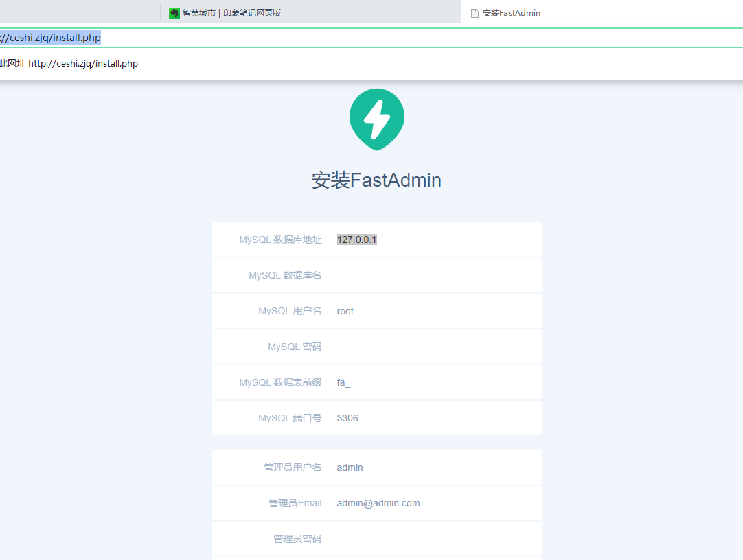The height and width of the screenshot is (560, 743).
Task: Click the MySQL 数据表前缀 field with fa_
Action: pyautogui.click(x=437, y=382)
